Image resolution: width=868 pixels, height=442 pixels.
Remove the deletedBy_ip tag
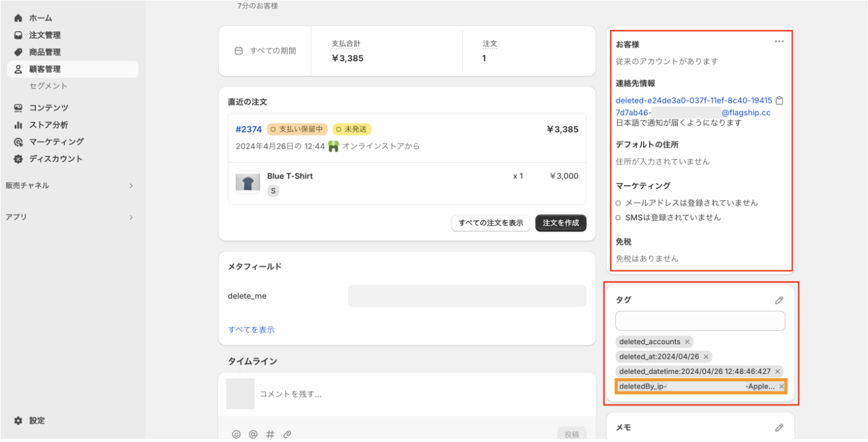point(781,386)
